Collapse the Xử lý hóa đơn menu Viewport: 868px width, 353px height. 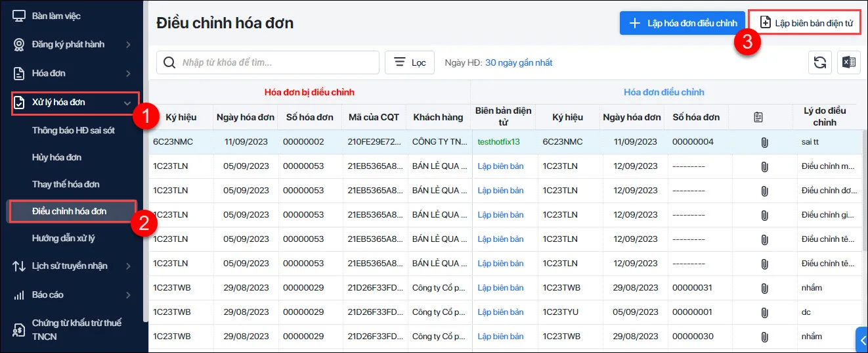click(x=127, y=103)
